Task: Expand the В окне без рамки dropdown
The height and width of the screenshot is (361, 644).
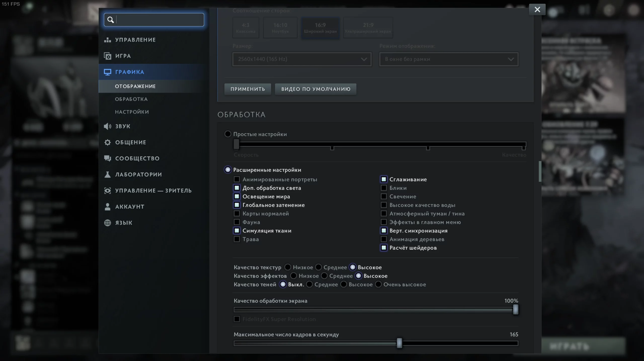Action: click(x=449, y=59)
